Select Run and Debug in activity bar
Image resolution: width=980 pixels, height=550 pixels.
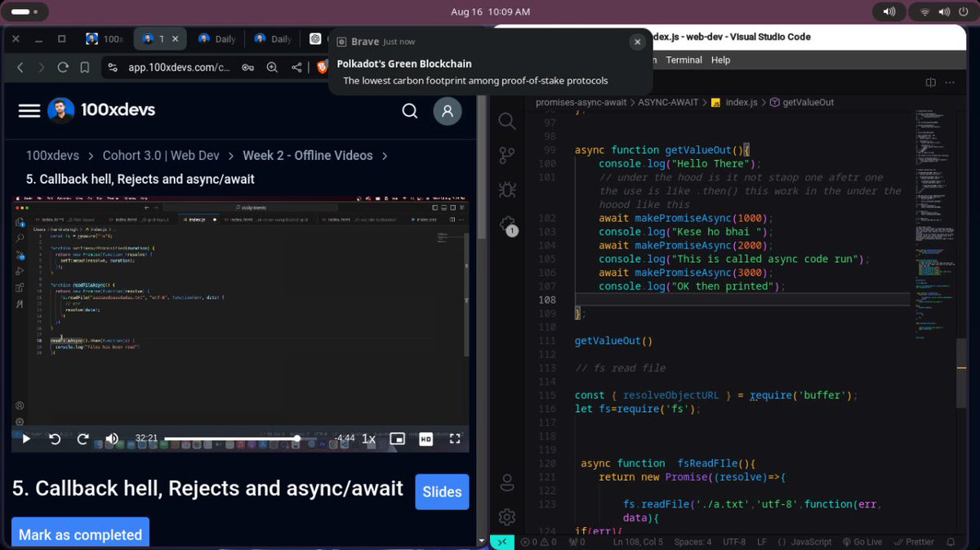[506, 189]
